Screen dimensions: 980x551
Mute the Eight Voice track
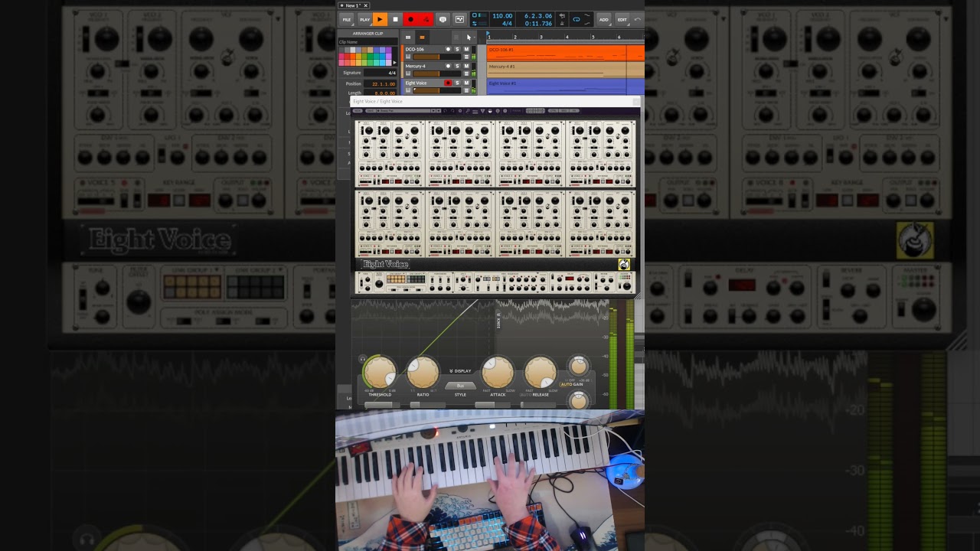coord(466,83)
